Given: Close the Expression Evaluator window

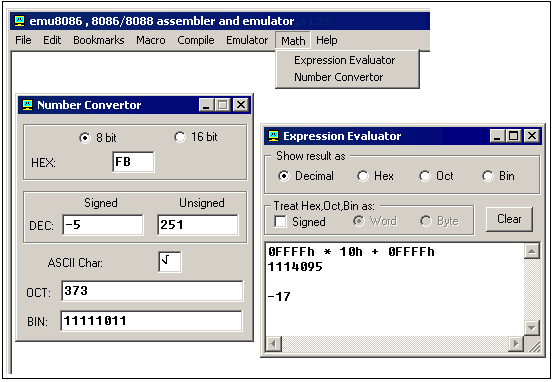Looking at the screenshot, I should click(532, 136).
